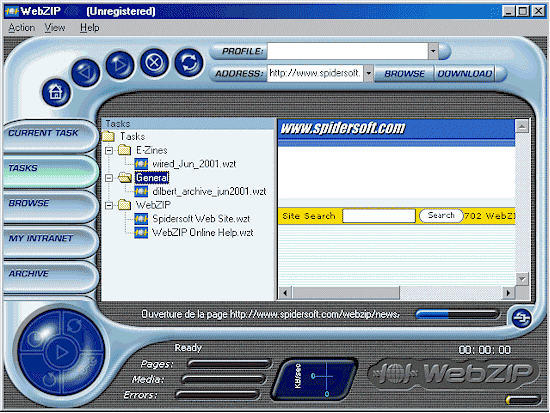This screenshot has height=413, width=550.
Task: Click the page loading progress bar
Action: coord(457,314)
